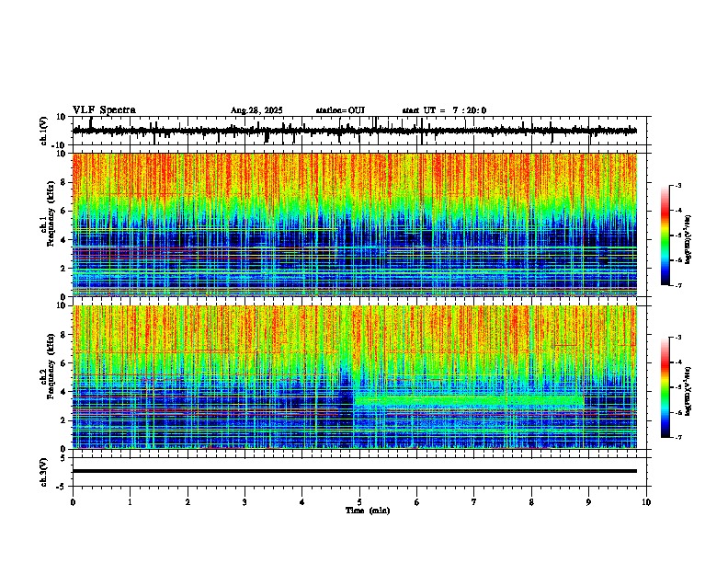The height and width of the screenshot is (563, 728).
Task: Click the "7" tick on the Time axis
Action: [x=474, y=502]
